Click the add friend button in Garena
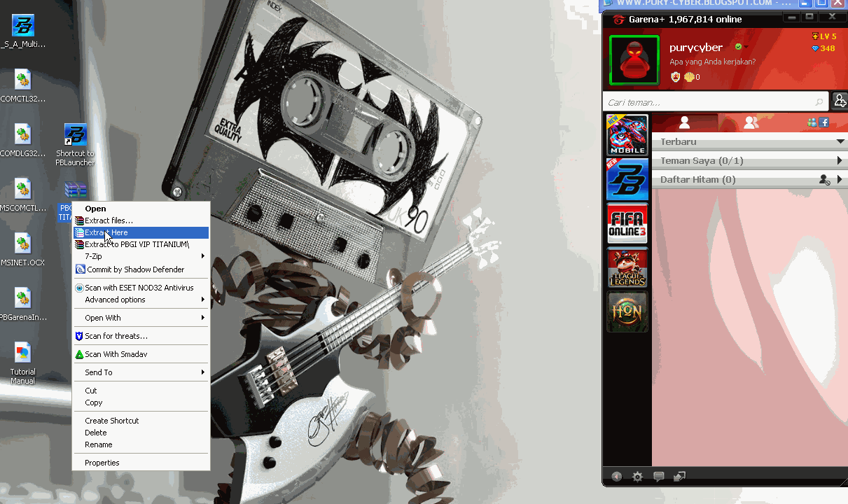Viewport: 848px width, 504px height. 840,101
